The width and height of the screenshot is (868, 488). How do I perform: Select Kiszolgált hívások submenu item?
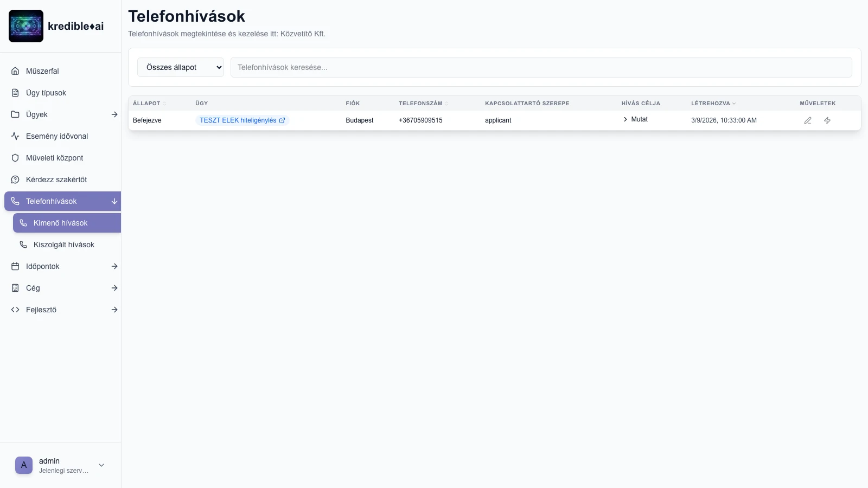coord(64,245)
